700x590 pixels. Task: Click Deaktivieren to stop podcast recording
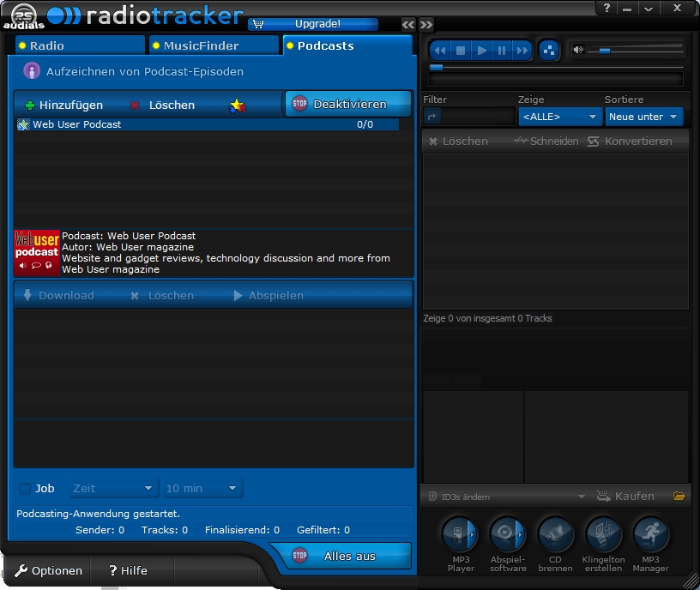coord(347,104)
